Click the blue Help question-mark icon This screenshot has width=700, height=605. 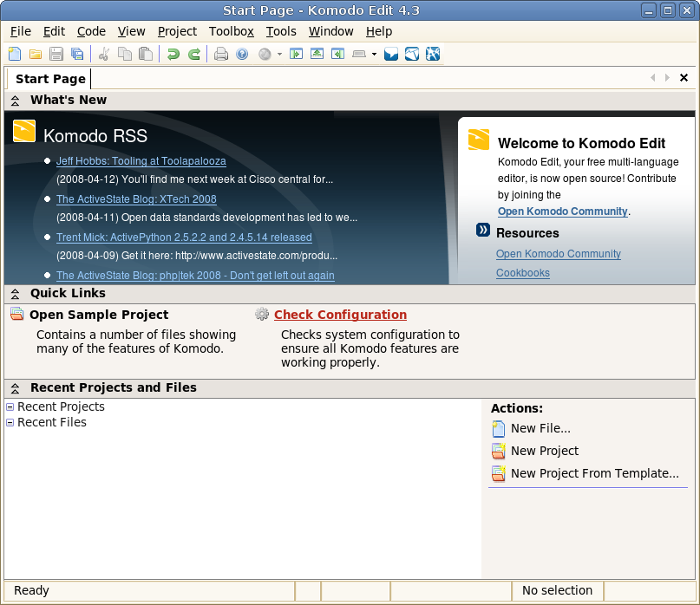(242, 54)
